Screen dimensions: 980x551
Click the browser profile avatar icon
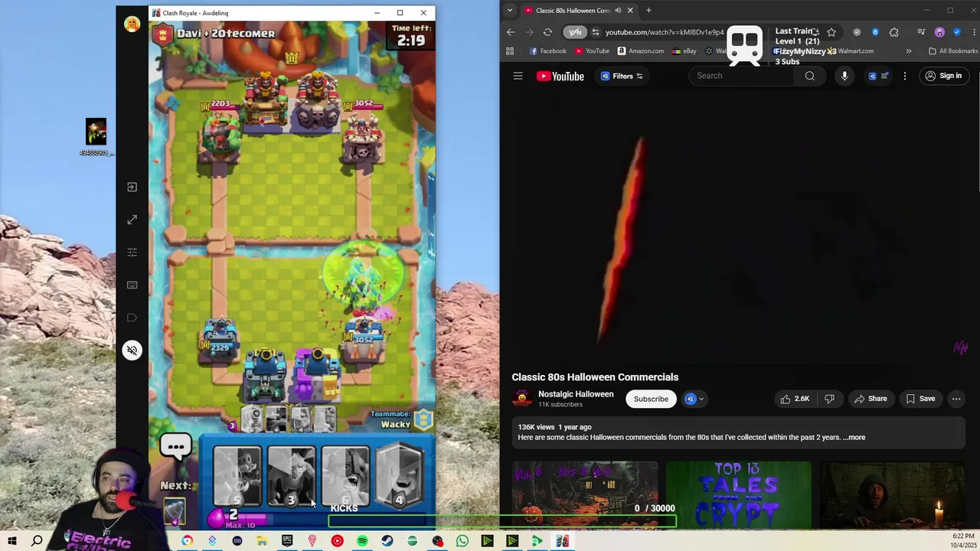coord(939,32)
